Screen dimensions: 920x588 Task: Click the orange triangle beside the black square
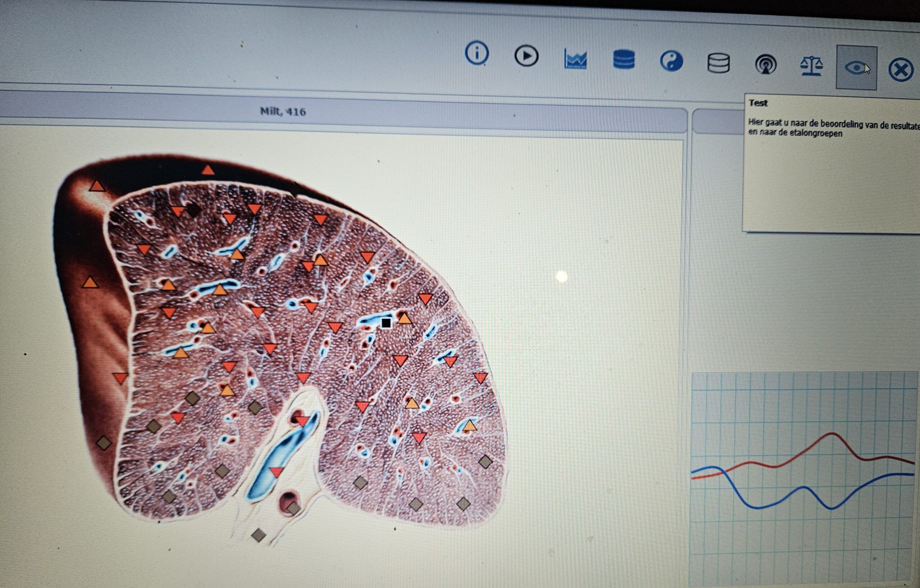pyautogui.click(x=405, y=318)
